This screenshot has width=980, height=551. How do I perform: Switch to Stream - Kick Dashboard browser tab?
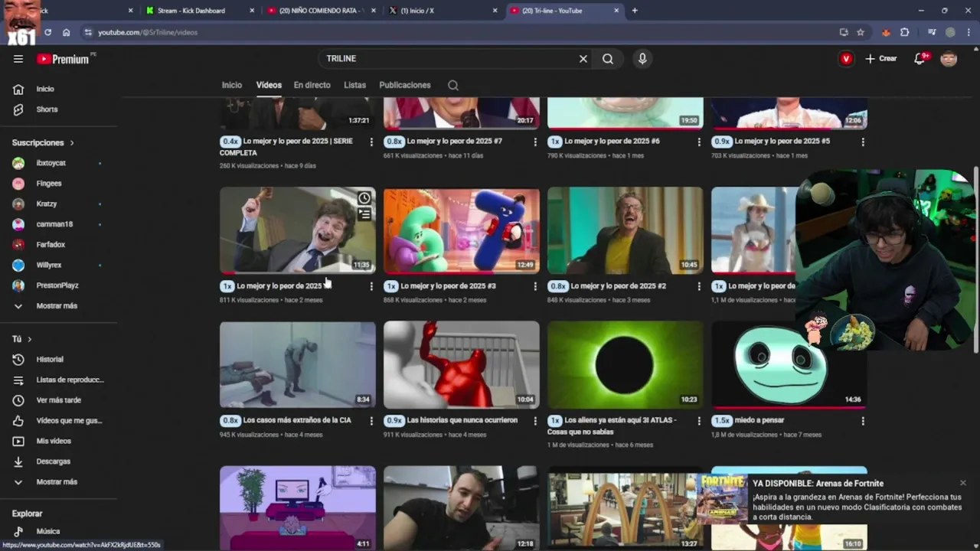[x=199, y=11]
